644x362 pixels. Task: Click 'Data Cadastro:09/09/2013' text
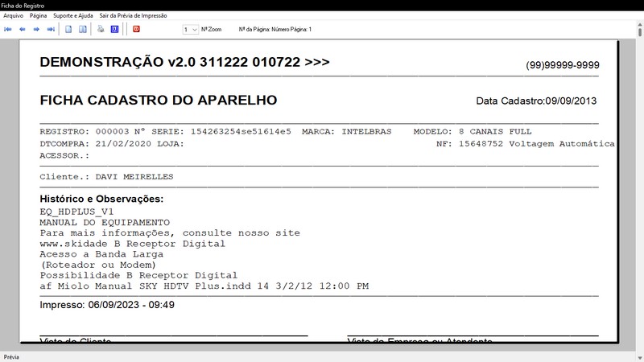(x=536, y=101)
